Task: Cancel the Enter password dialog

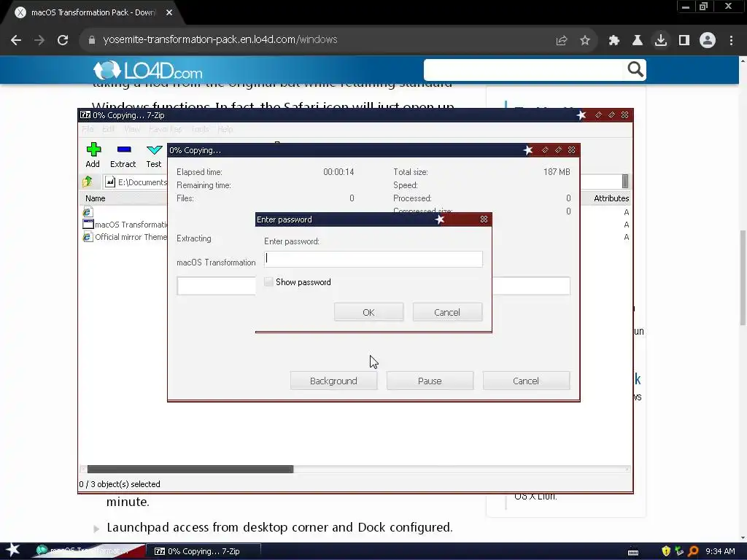Action: (447, 312)
